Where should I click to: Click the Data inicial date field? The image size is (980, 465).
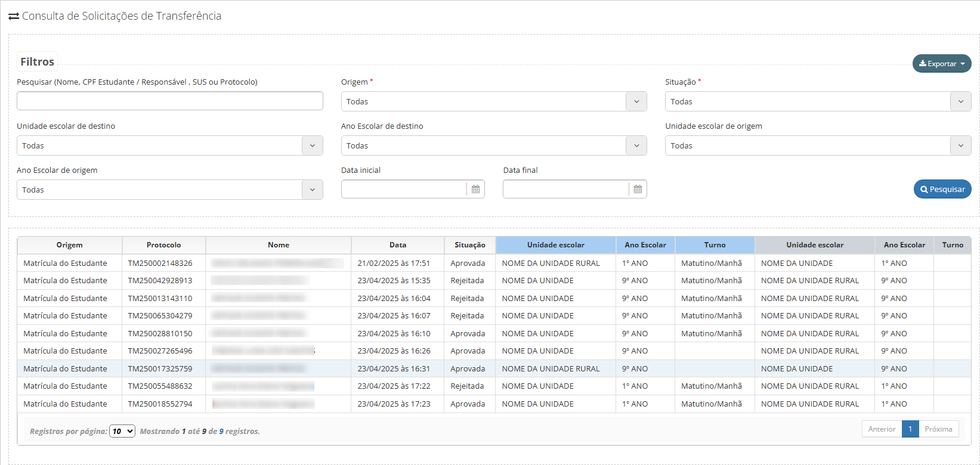(x=404, y=189)
